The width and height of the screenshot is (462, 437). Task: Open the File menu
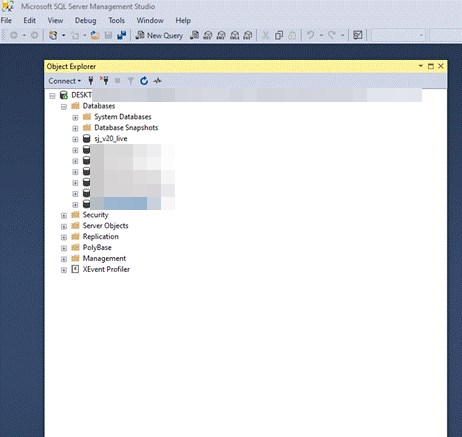click(x=6, y=20)
